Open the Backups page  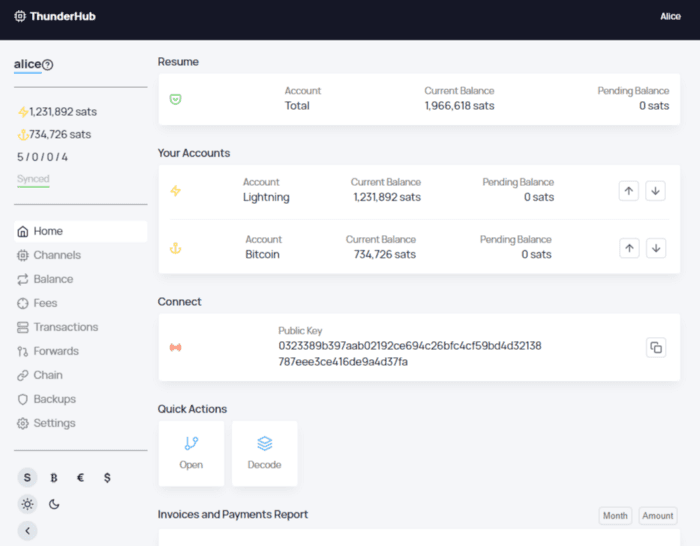[80, 399]
